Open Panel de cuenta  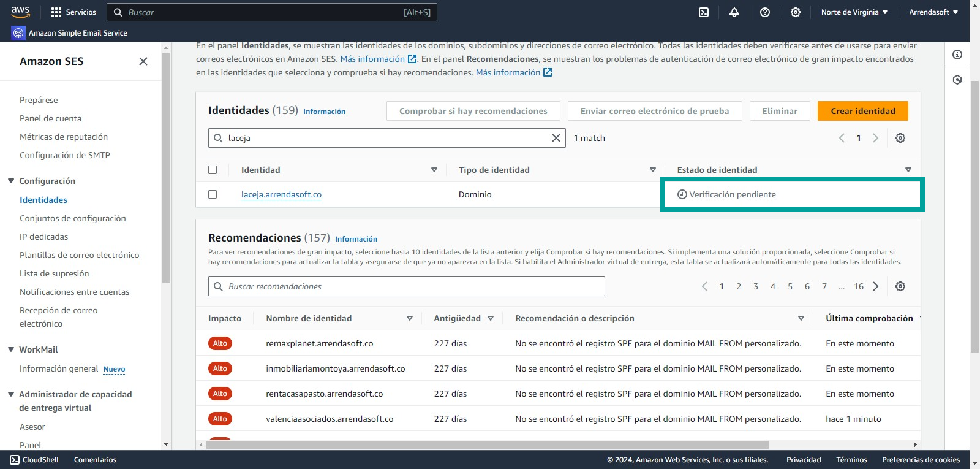coord(50,118)
